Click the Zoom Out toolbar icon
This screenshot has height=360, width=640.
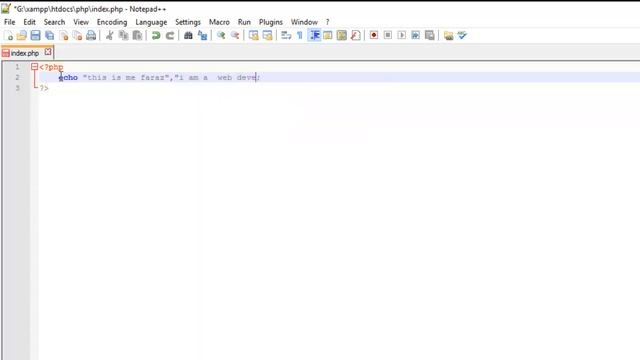235,36
